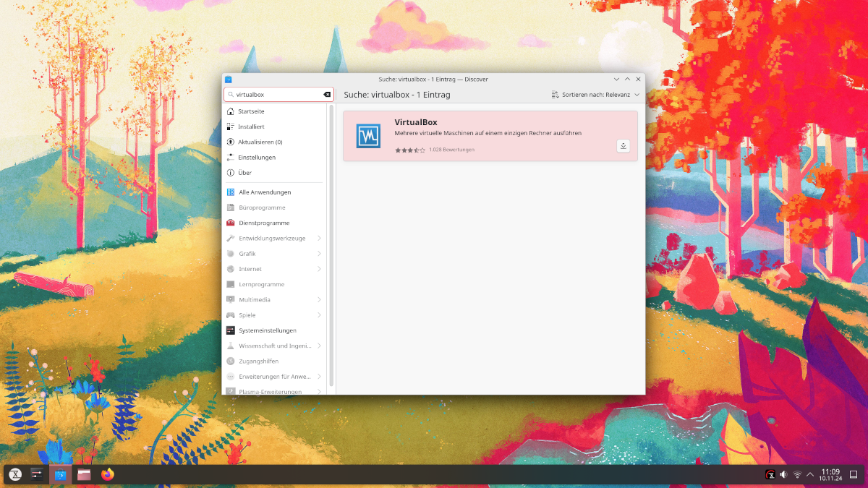The width and height of the screenshot is (868, 488).
Task: Launch Firefox from the taskbar
Action: click(x=108, y=474)
